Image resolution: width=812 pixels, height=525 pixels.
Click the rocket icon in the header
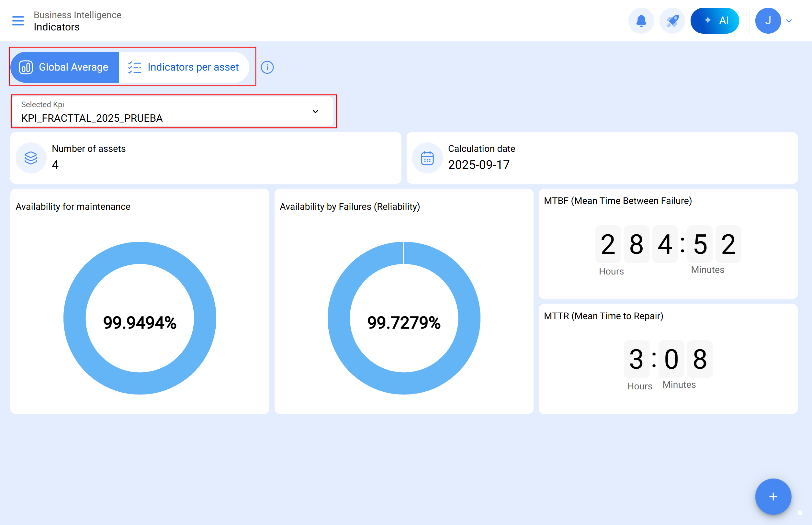tap(672, 21)
